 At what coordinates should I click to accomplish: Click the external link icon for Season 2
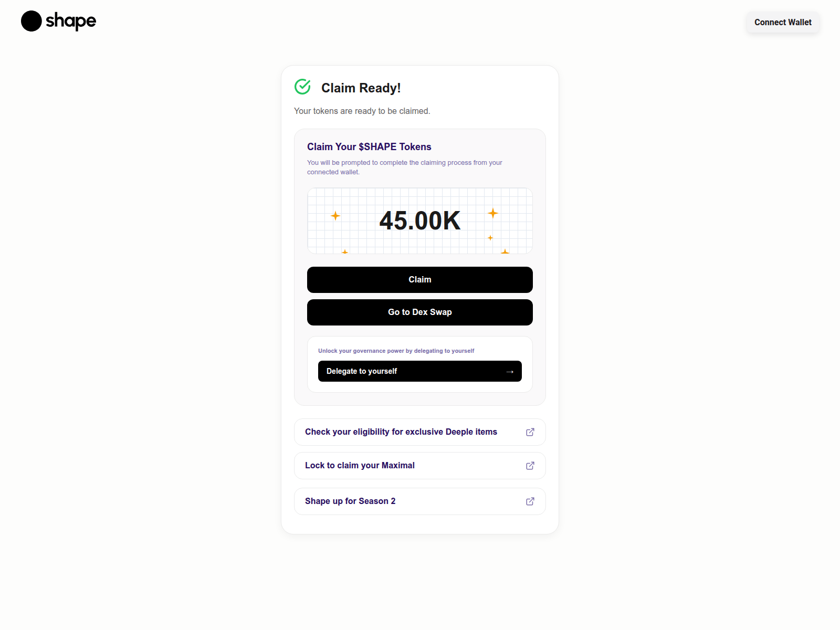530,501
